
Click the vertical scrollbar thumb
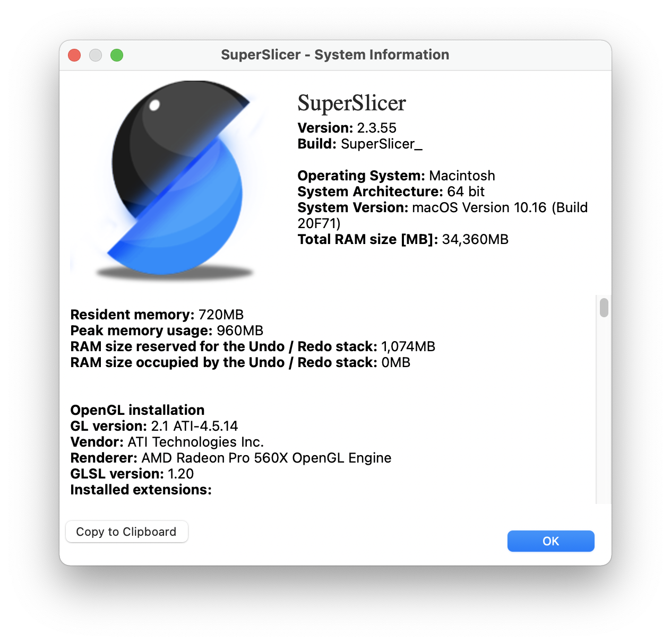pos(604,308)
